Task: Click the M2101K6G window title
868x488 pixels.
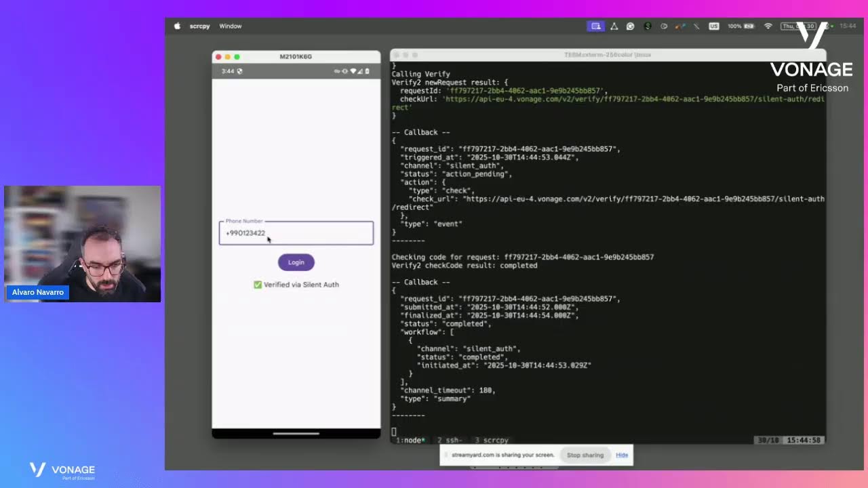Action: click(x=296, y=57)
